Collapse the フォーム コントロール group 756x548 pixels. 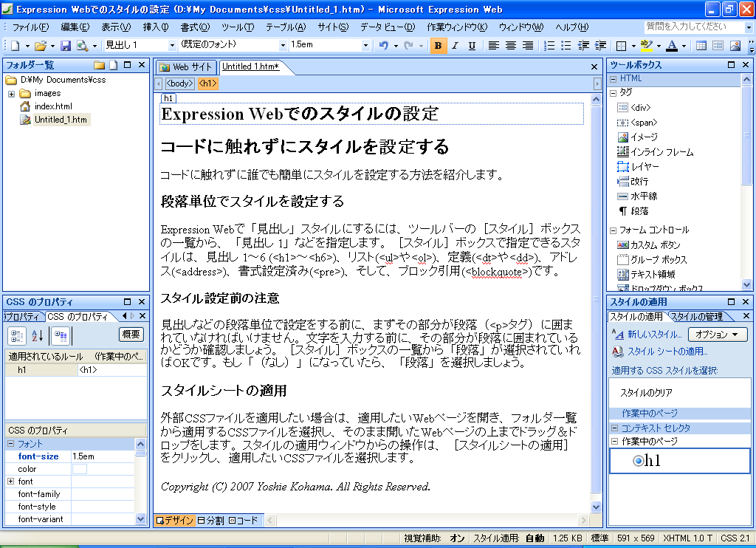(614, 230)
